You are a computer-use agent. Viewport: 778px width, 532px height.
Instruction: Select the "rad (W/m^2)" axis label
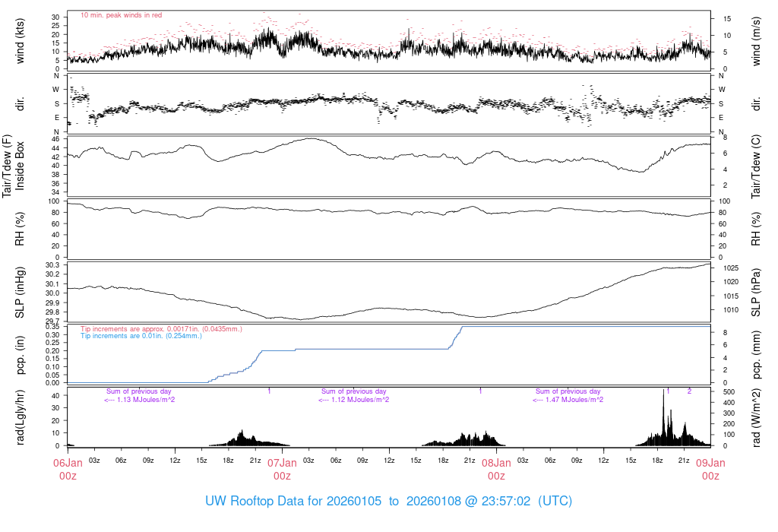click(x=756, y=418)
